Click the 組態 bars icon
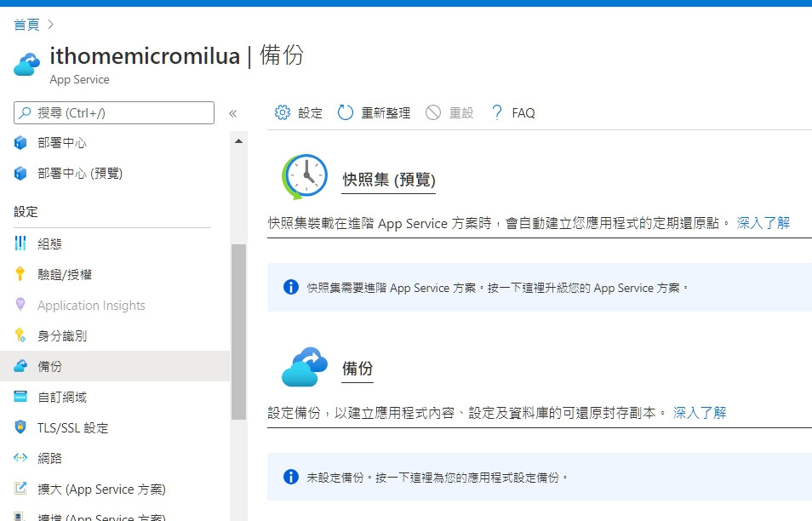 pos(20,243)
